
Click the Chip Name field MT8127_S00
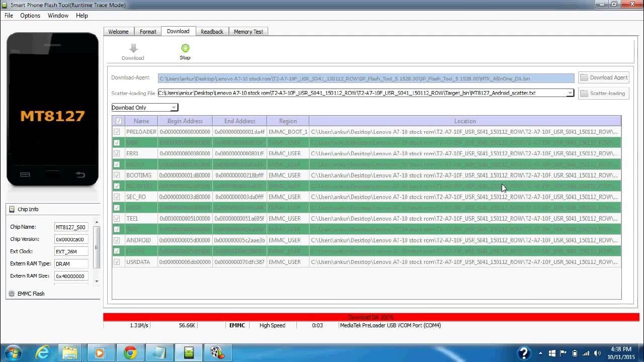point(71,227)
